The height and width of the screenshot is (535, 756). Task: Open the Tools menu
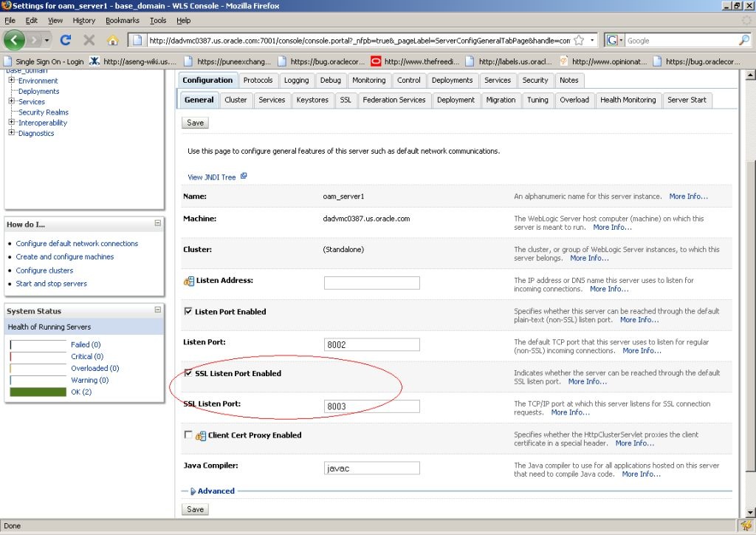click(158, 20)
